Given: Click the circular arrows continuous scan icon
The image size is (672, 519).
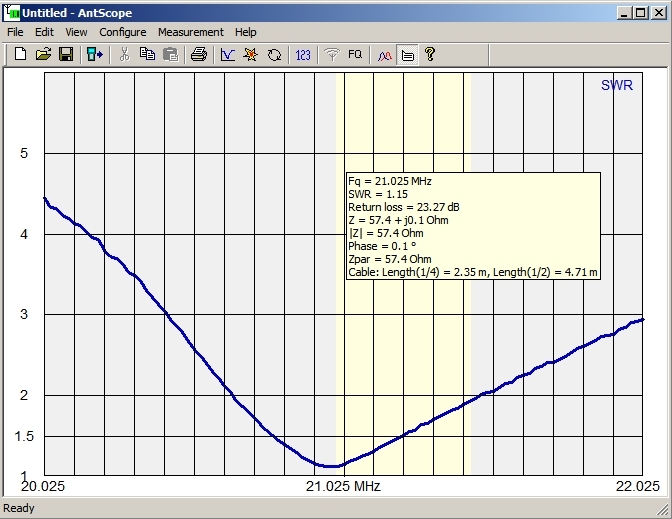Looking at the screenshot, I should tap(274, 54).
